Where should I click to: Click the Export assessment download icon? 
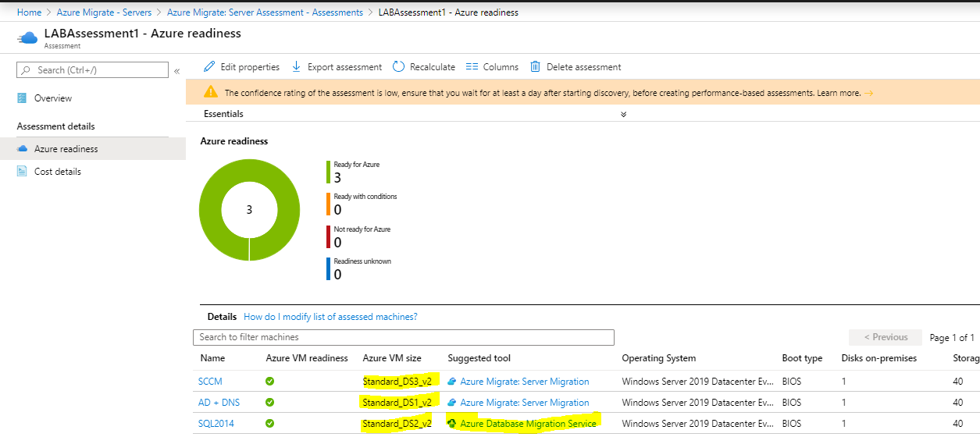pyautogui.click(x=297, y=66)
